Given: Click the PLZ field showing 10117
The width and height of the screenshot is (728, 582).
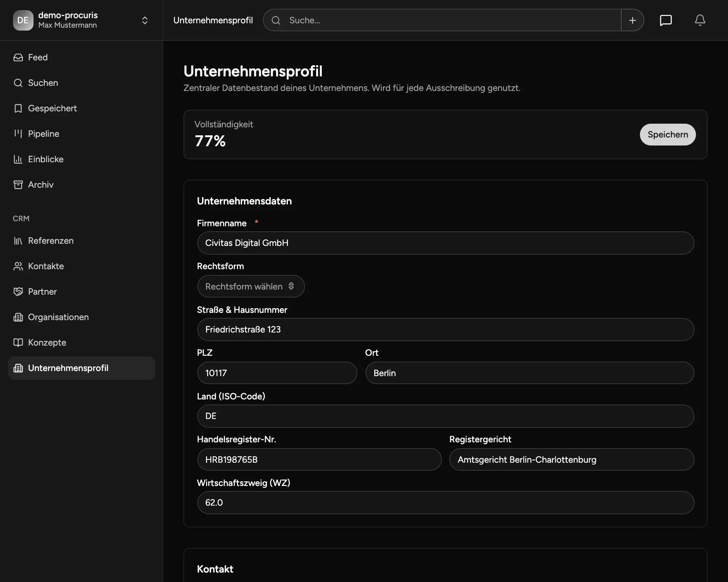Looking at the screenshot, I should point(277,373).
